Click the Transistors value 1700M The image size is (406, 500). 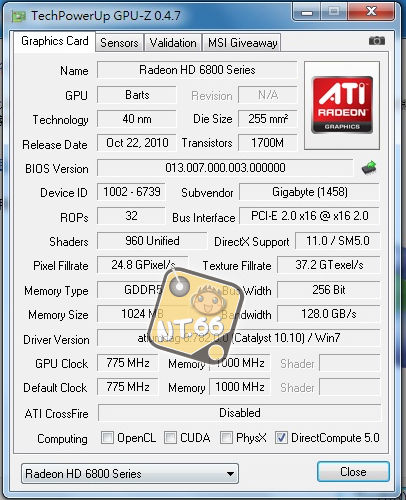pos(268,143)
